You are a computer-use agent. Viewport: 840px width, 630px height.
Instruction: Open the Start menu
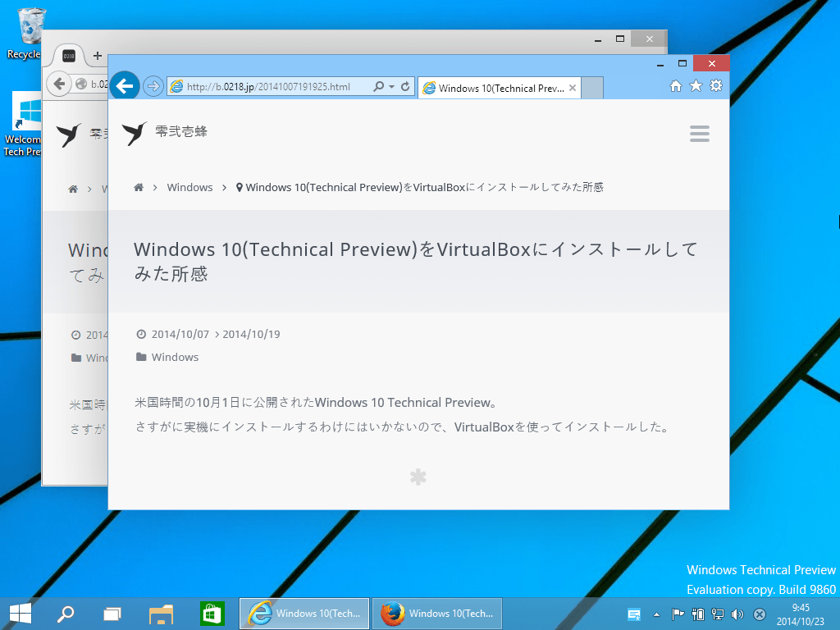pyautogui.click(x=21, y=614)
